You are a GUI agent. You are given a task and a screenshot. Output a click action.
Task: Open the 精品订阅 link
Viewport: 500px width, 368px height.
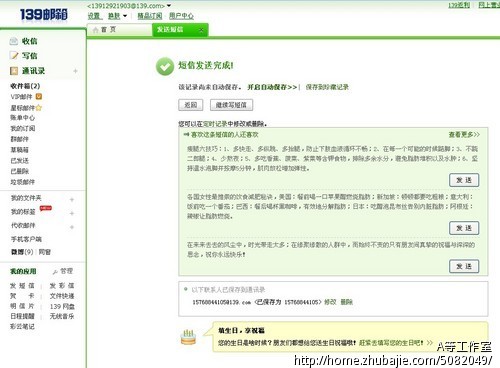(x=150, y=16)
